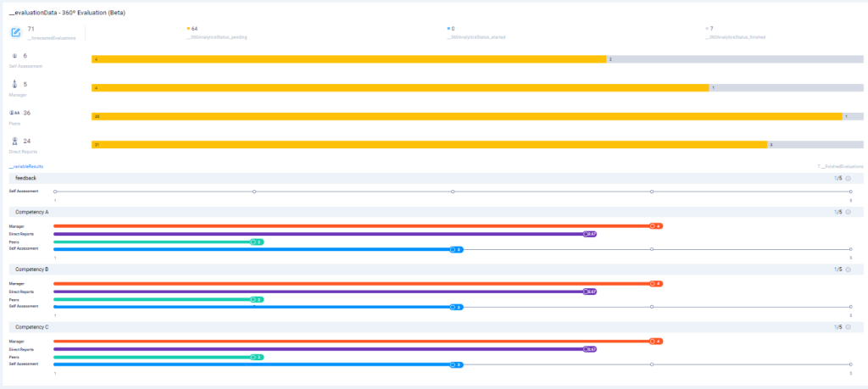Screen dimensions: 868x389
Task: Click info icon in feedback header
Action: click(849, 178)
